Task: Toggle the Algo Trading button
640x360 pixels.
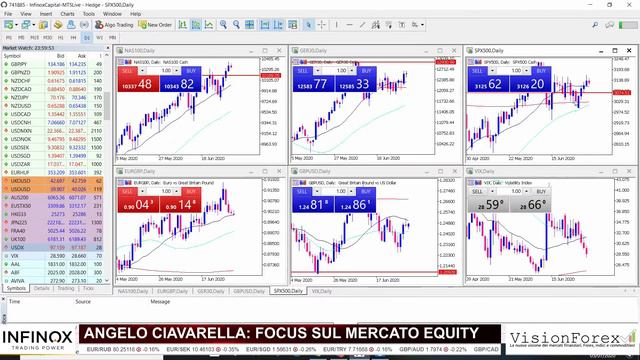Action: point(114,25)
